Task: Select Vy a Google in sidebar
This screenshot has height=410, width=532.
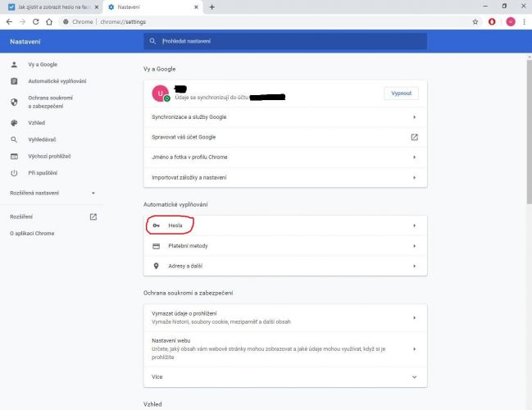Action: pyautogui.click(x=43, y=65)
